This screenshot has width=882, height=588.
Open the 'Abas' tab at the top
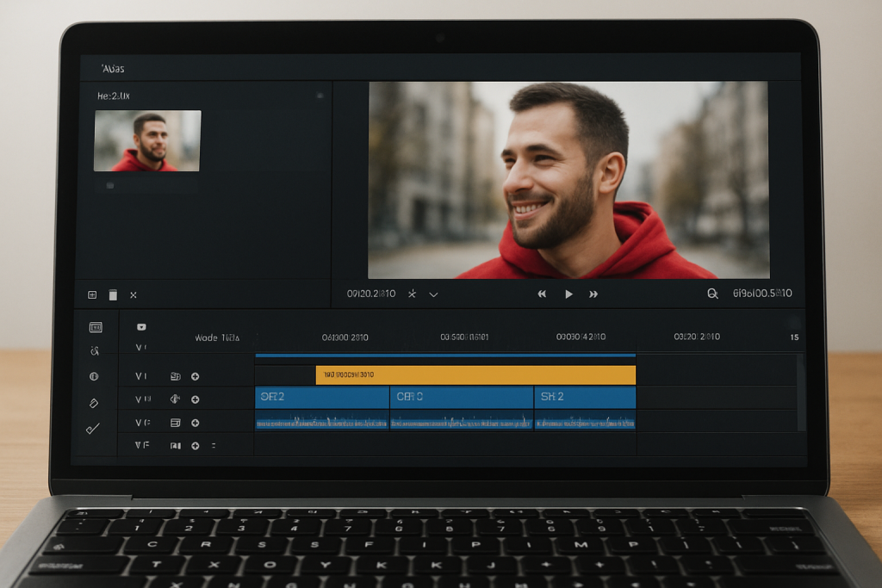(x=113, y=69)
